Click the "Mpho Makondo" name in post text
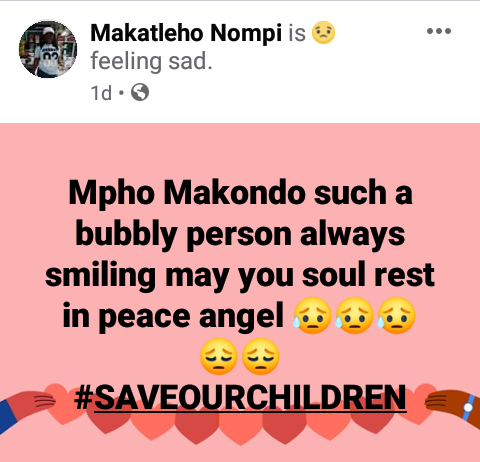Screen dimensions: 480x462 point(187,193)
